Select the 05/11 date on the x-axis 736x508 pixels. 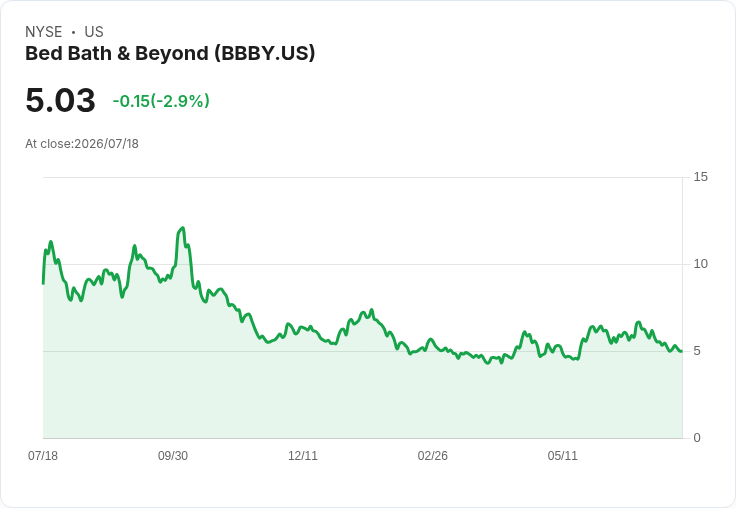[562, 456]
